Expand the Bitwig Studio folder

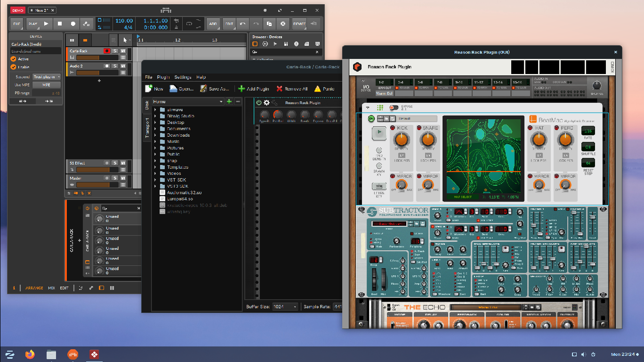pos(155,116)
